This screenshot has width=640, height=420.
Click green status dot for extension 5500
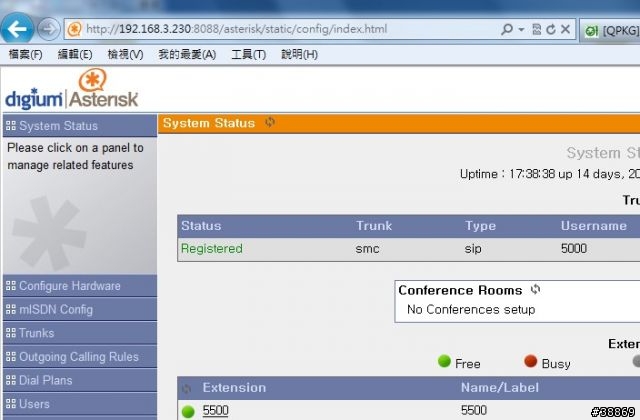click(188, 411)
